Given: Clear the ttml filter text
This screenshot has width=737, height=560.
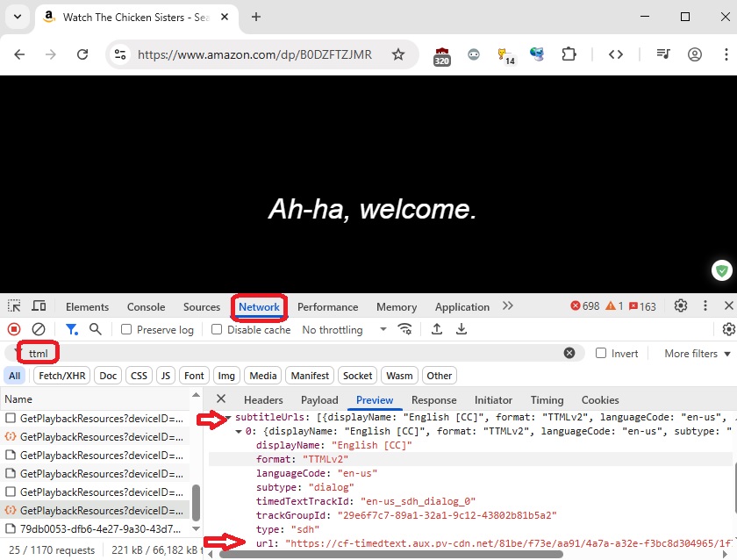Looking at the screenshot, I should [569, 353].
